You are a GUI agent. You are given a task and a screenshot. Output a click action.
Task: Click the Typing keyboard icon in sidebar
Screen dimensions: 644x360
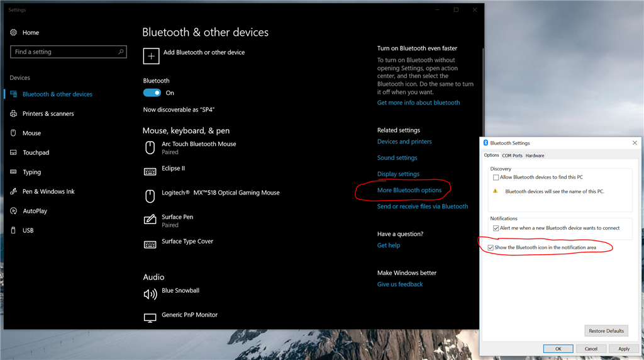14,172
